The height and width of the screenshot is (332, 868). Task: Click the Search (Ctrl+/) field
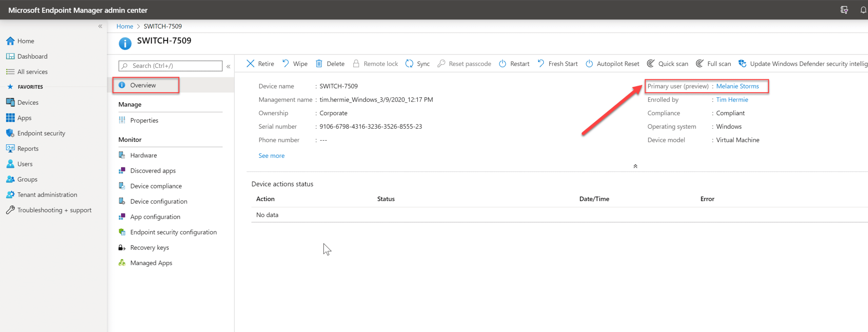tap(170, 66)
